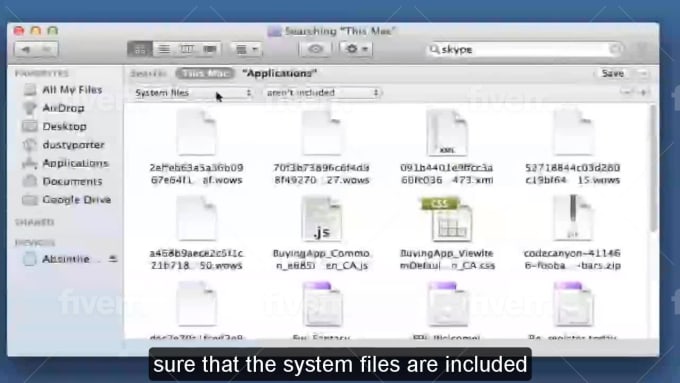Select the codecanyon zip archive
680x383 pixels.
572,233
